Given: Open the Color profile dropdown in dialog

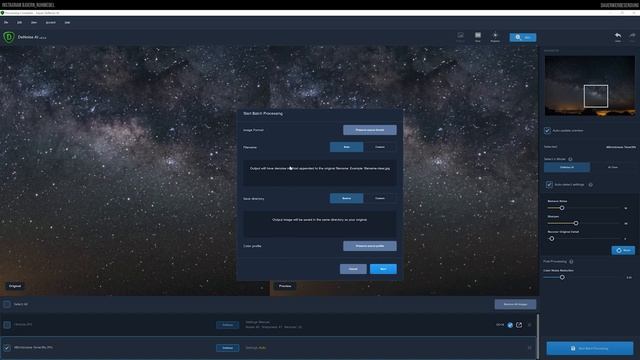Looking at the screenshot, I should [369, 246].
